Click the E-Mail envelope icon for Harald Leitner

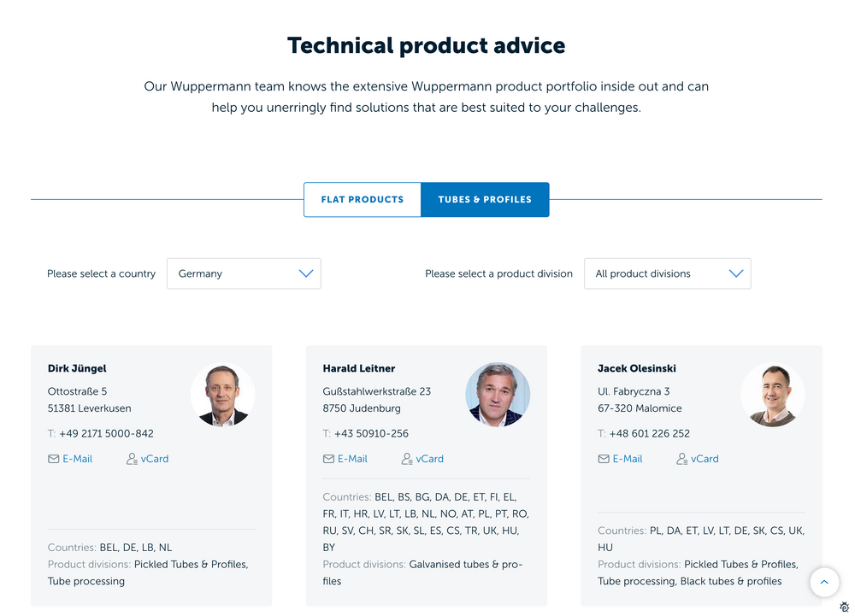[329, 459]
